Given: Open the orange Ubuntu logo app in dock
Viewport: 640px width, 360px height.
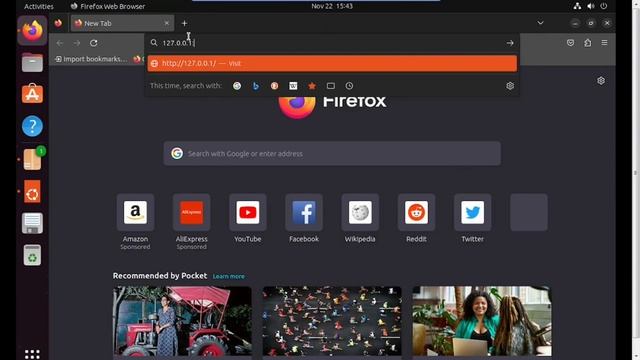Looking at the screenshot, I should pyautogui.click(x=32, y=191).
